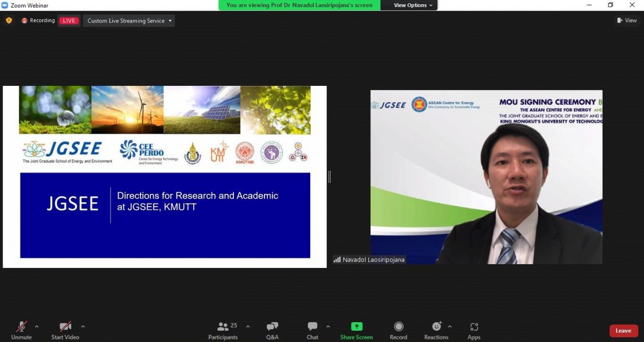
Task: Click the green leaves photo on the slide
Action: tap(275, 110)
